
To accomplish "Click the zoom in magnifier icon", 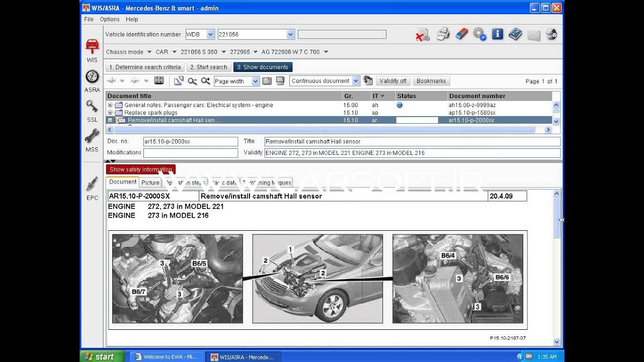I will coord(205,81).
